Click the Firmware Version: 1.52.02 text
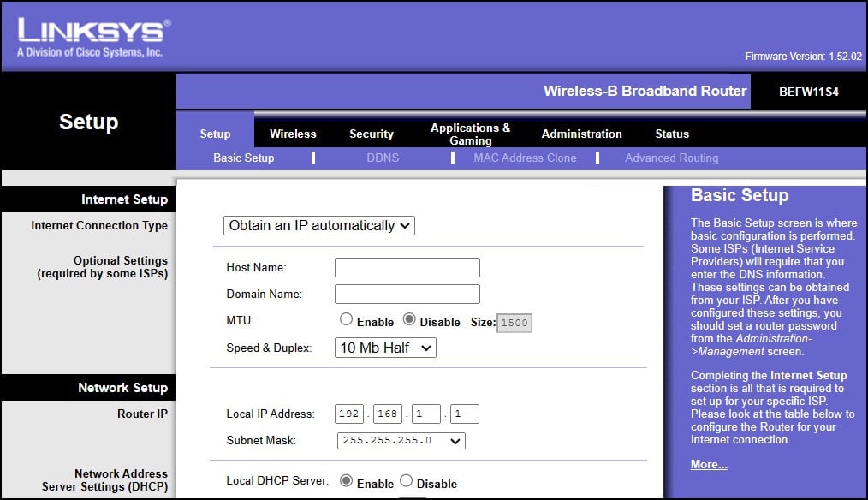 [803, 57]
